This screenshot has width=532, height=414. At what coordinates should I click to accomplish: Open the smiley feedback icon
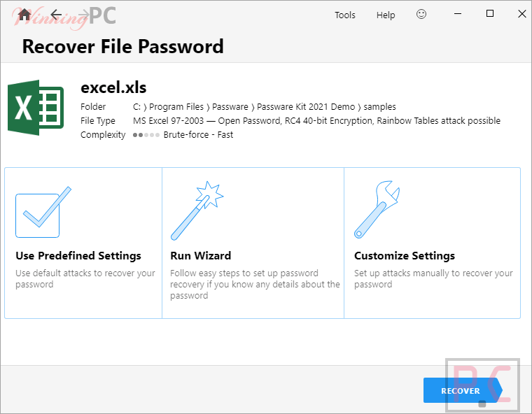point(421,14)
